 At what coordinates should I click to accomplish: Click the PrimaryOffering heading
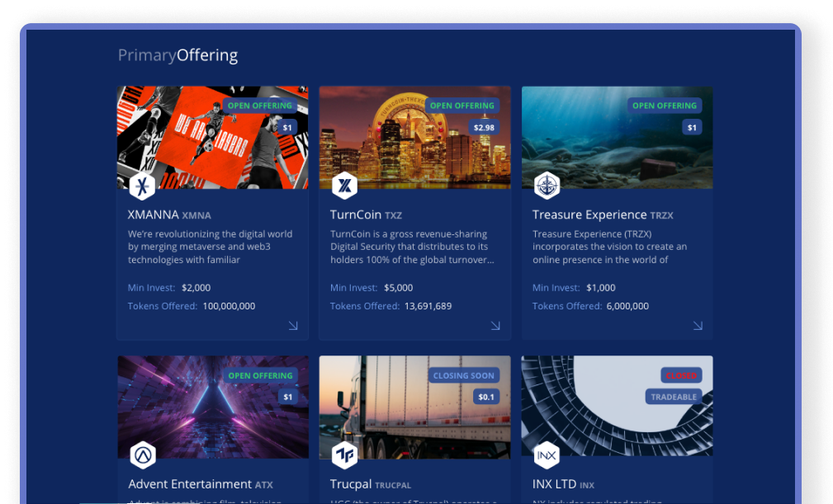(178, 55)
